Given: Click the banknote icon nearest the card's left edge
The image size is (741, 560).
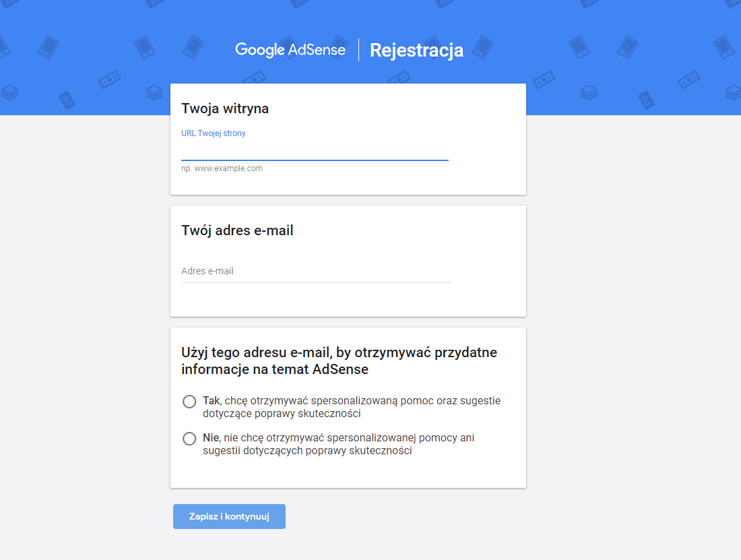Looking at the screenshot, I should (x=109, y=80).
